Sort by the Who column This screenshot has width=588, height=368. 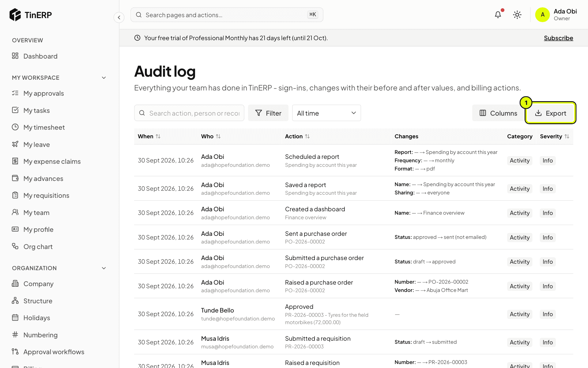pos(218,136)
